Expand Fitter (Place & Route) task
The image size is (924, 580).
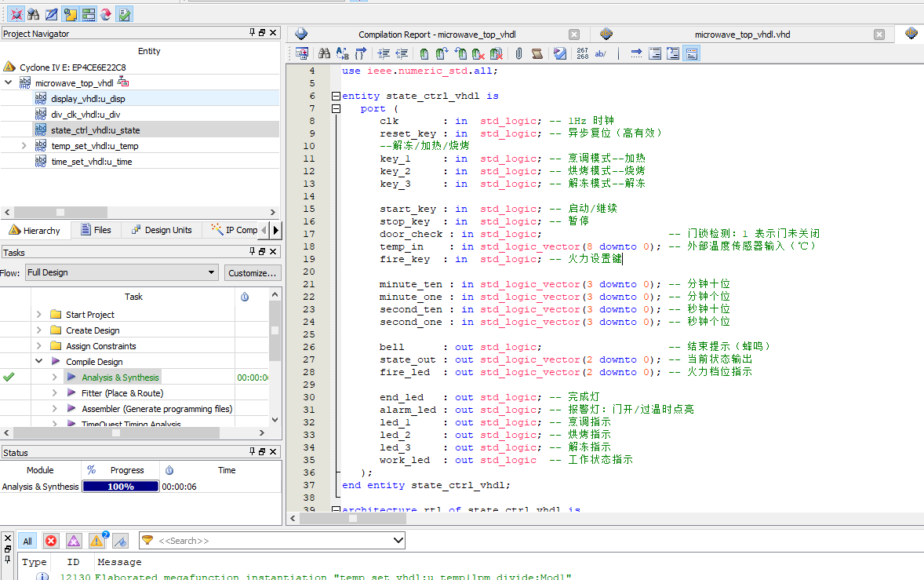click(54, 392)
